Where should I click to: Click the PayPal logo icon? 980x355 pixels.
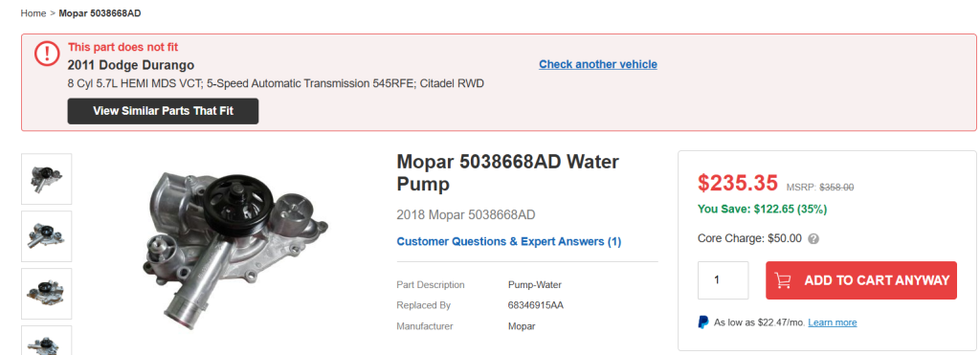pos(703,322)
